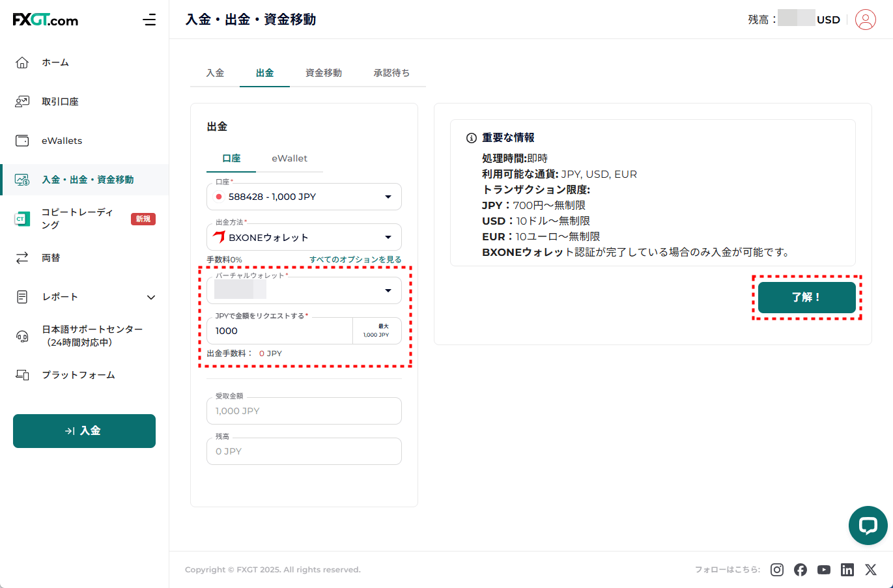The width and height of the screenshot is (893, 588).
Task: Click the BXONE wallet logo icon
Action: coord(219,237)
